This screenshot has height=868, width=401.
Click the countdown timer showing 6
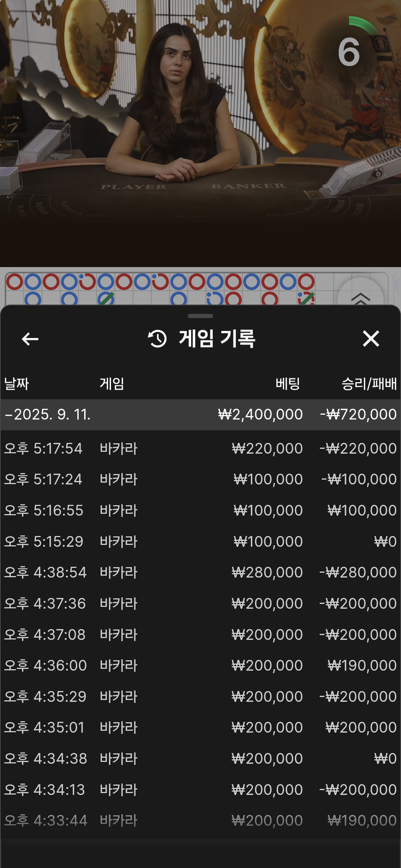click(x=349, y=52)
